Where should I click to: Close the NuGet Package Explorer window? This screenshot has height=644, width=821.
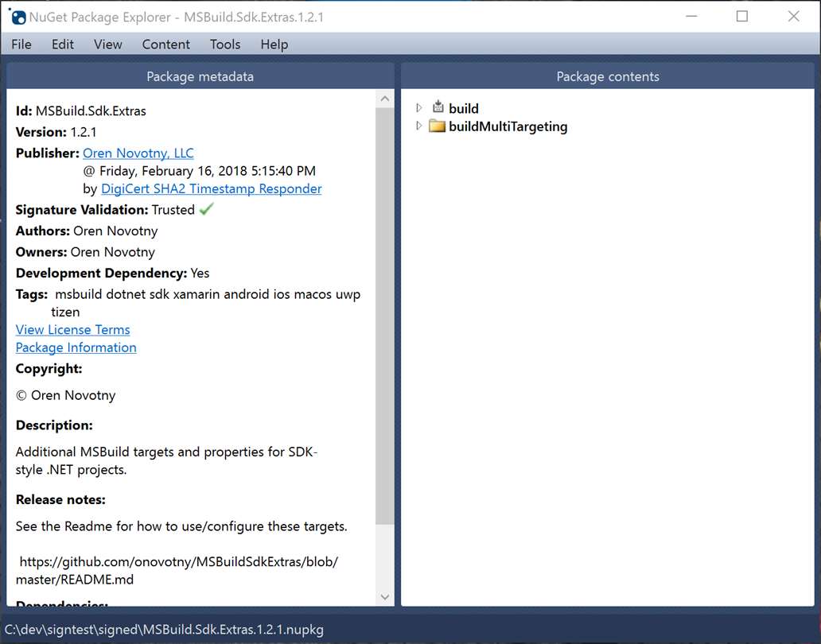point(794,16)
